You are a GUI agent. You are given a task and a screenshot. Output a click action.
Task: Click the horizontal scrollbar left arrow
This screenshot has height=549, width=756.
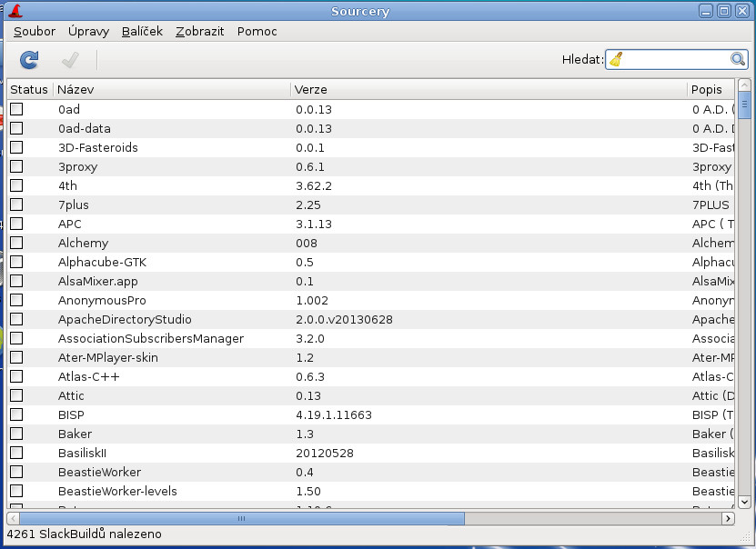(15, 518)
